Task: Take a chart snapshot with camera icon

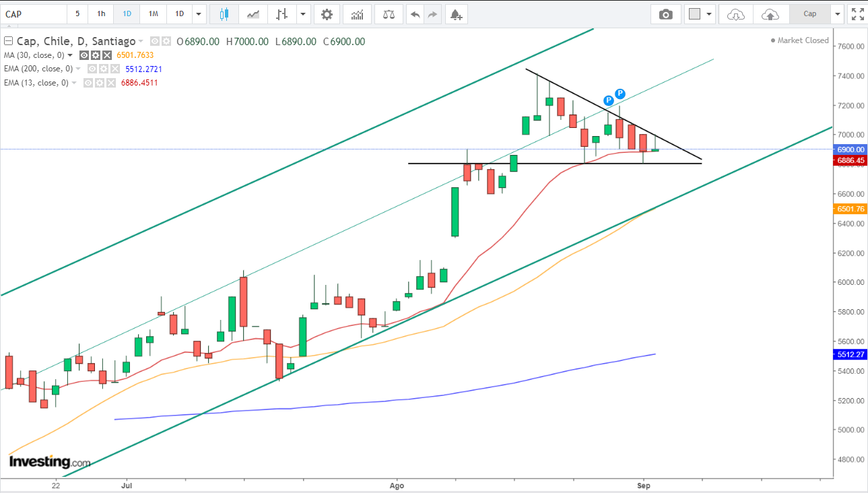Action: (x=666, y=13)
